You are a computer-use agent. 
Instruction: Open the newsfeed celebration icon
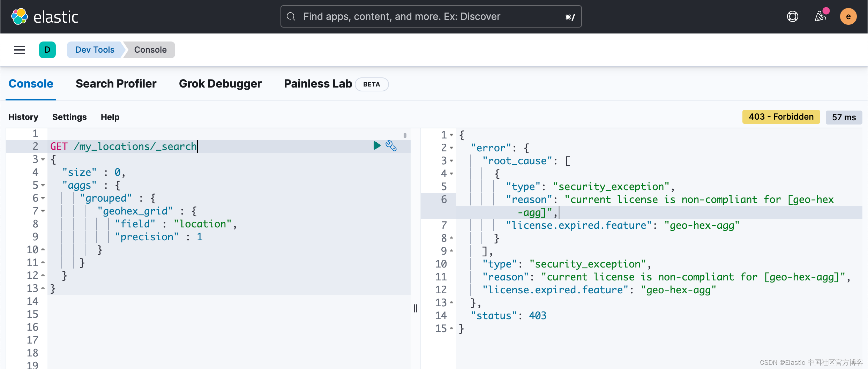(820, 16)
